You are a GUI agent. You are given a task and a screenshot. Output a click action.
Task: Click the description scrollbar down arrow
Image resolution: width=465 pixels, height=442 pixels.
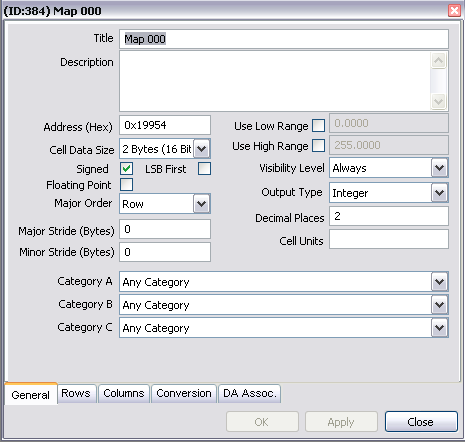click(438, 101)
